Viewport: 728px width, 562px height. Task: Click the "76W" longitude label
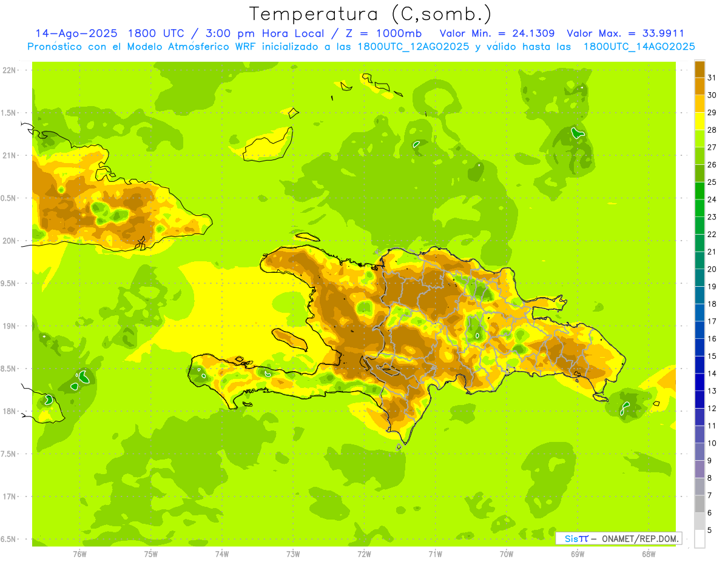pyautogui.click(x=79, y=555)
